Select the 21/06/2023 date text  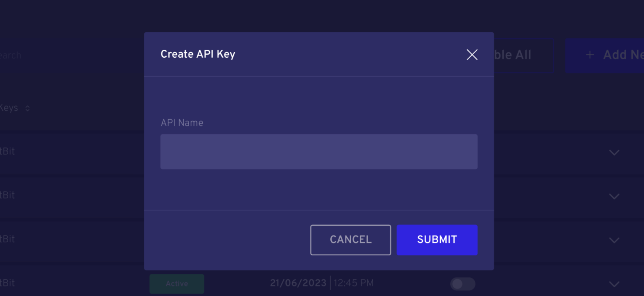point(298,283)
